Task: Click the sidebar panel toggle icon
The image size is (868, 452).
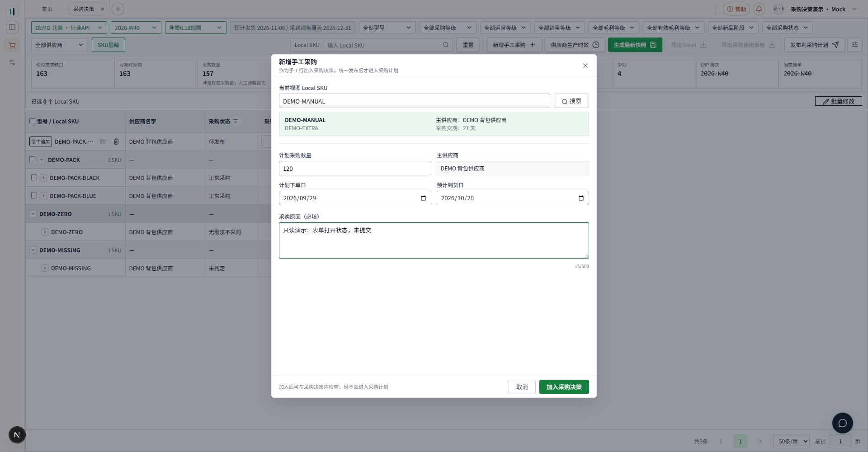Action: (x=12, y=27)
